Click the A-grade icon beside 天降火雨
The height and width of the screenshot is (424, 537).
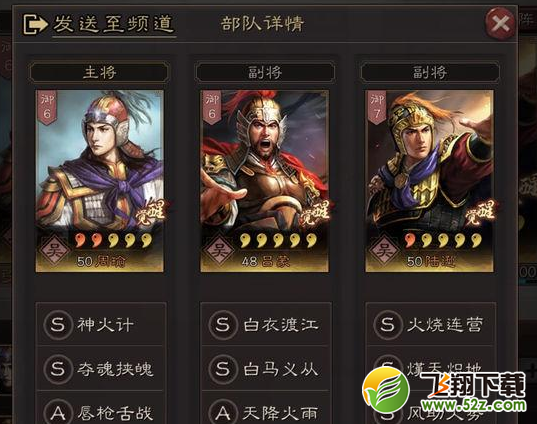[x=223, y=412]
